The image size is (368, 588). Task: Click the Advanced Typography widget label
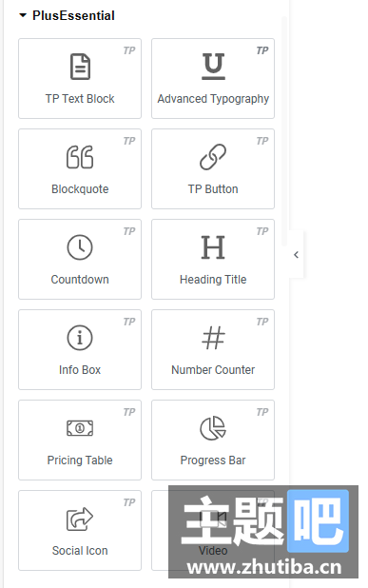pos(213,99)
